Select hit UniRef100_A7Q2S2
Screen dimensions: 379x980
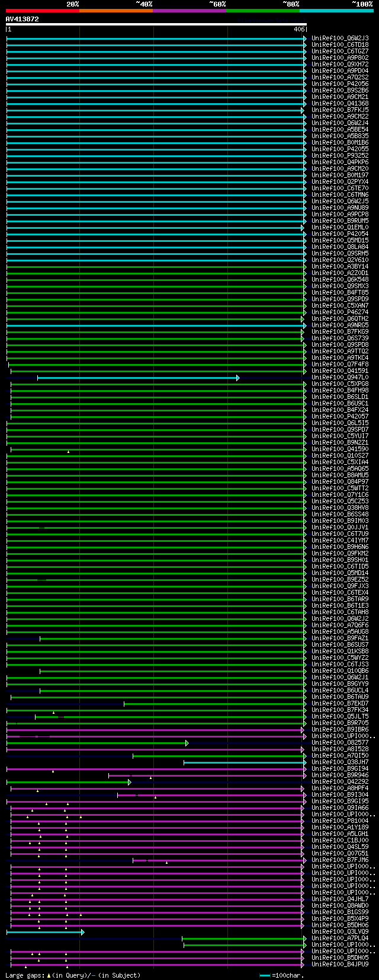[x=340, y=77]
